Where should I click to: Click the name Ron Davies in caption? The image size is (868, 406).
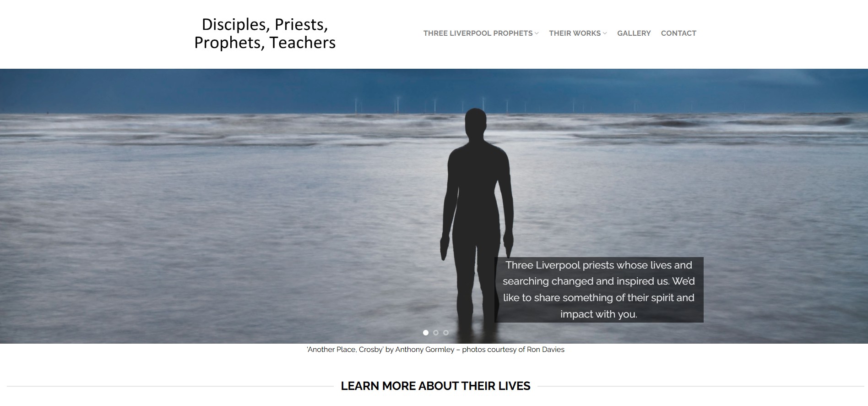click(546, 350)
